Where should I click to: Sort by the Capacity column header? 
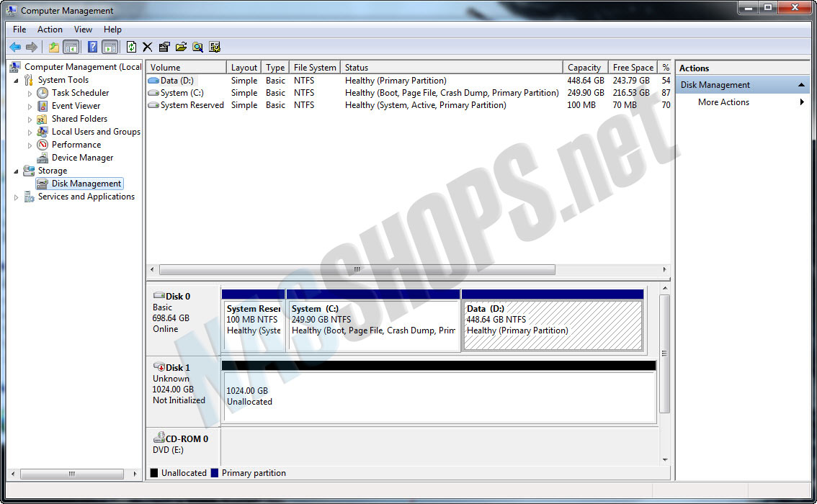pyautogui.click(x=586, y=68)
